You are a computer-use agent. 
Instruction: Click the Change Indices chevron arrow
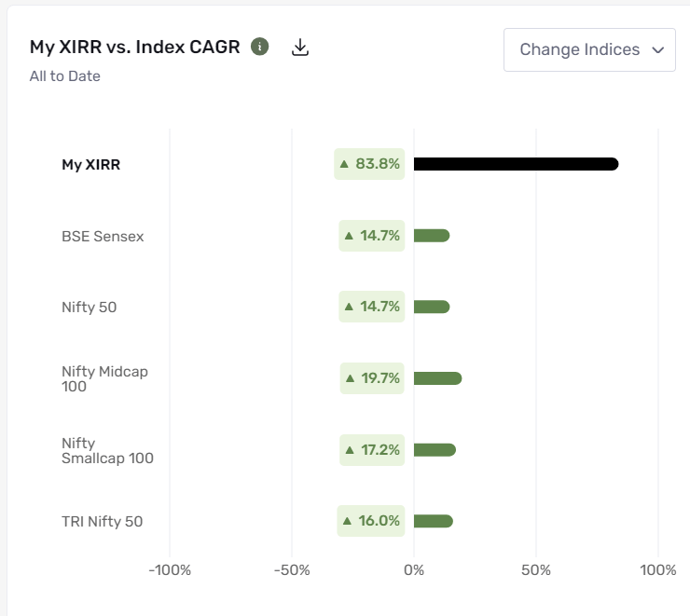pyautogui.click(x=658, y=50)
